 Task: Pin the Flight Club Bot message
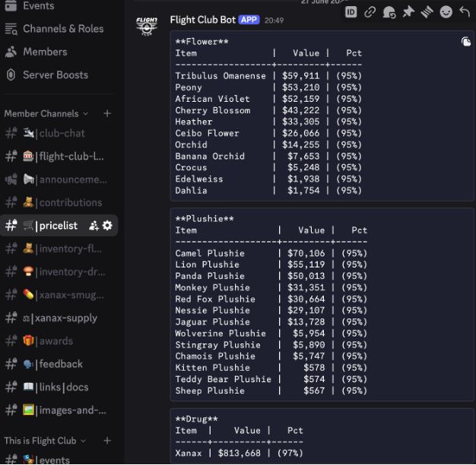coord(408,11)
